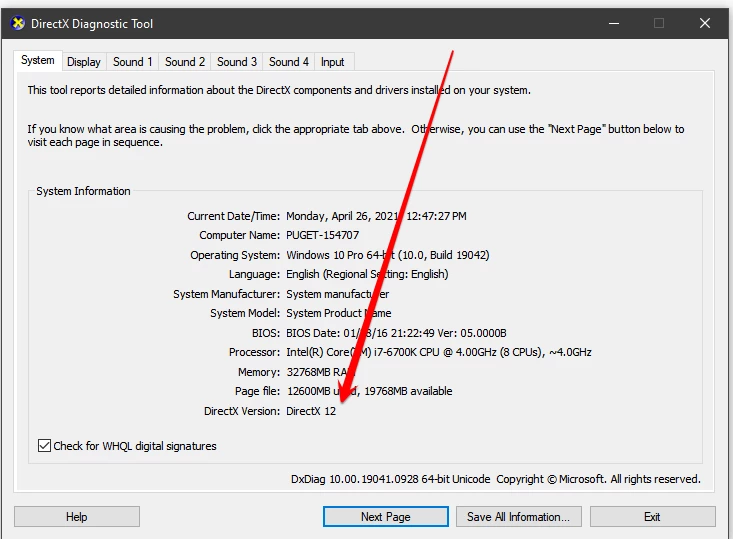This screenshot has height=539, width=733.
Task: Click the 'System manufacturer' value text
Action: [x=337, y=294]
